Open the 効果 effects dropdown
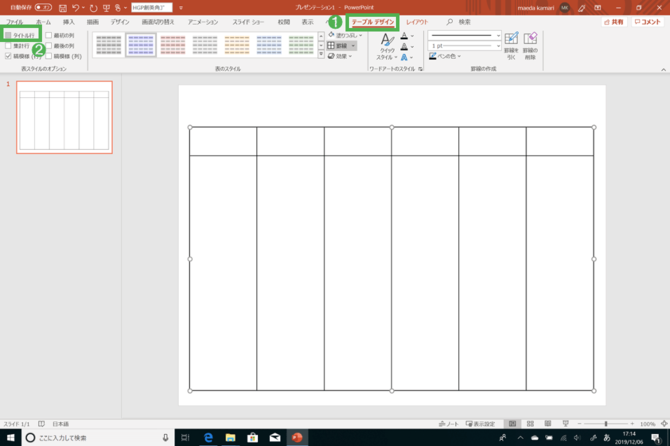 (340, 56)
